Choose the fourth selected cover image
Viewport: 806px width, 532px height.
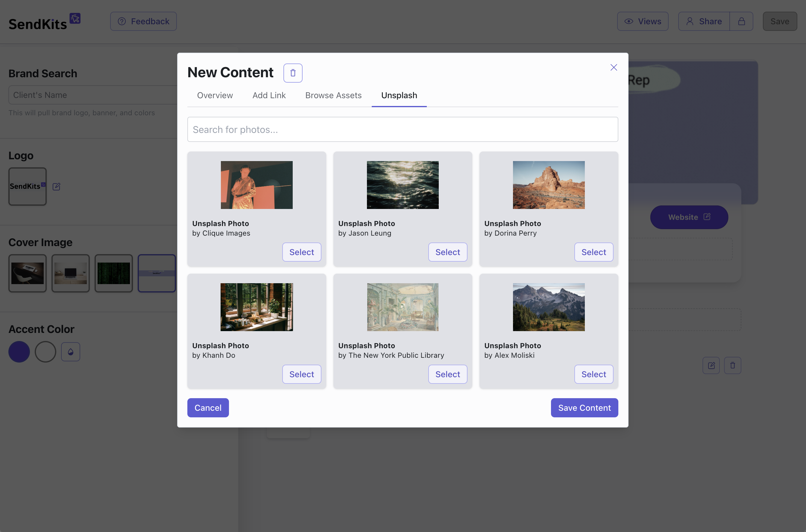click(x=157, y=273)
